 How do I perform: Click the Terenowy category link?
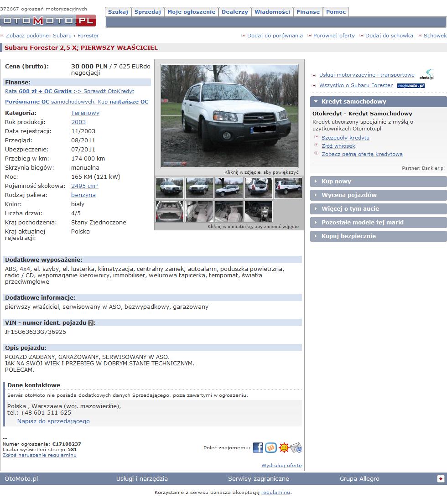click(x=85, y=113)
